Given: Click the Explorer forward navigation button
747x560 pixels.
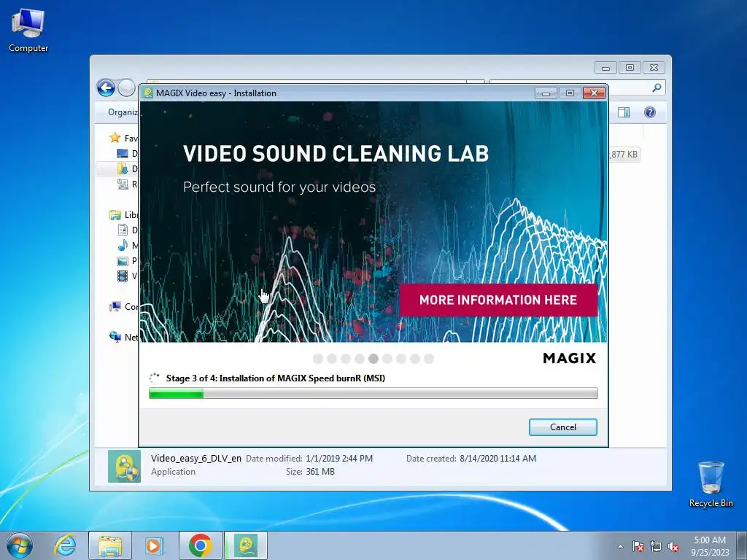Looking at the screenshot, I should tap(126, 88).
